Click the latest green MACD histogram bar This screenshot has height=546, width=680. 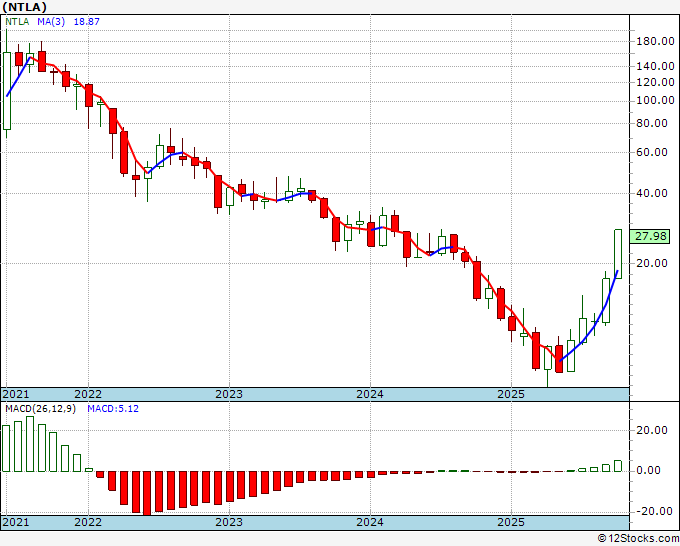pos(618,466)
